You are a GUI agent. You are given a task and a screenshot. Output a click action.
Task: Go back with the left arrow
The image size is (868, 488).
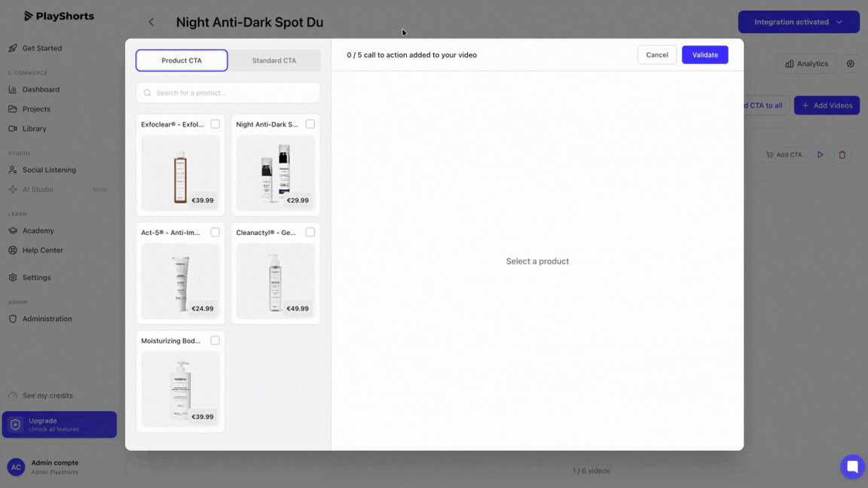pyautogui.click(x=151, y=22)
